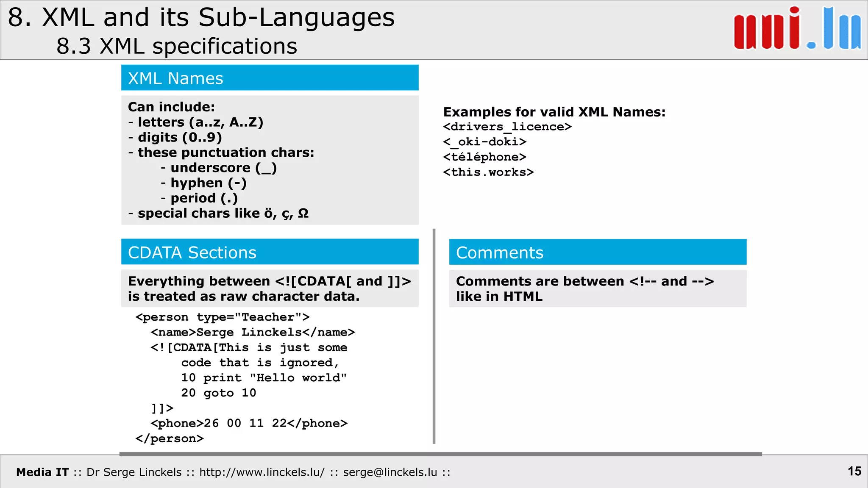Select the 'XML Names' blue header
The image size is (868, 488).
click(x=270, y=78)
